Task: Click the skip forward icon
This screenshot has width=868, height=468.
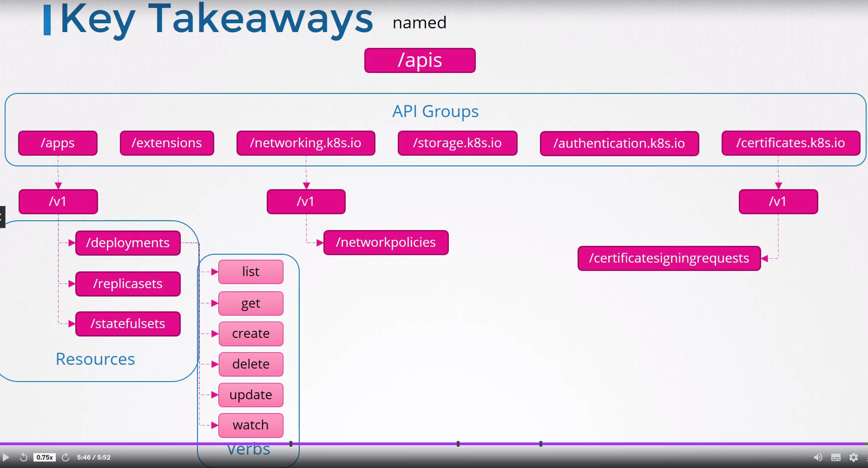Action: [66, 457]
